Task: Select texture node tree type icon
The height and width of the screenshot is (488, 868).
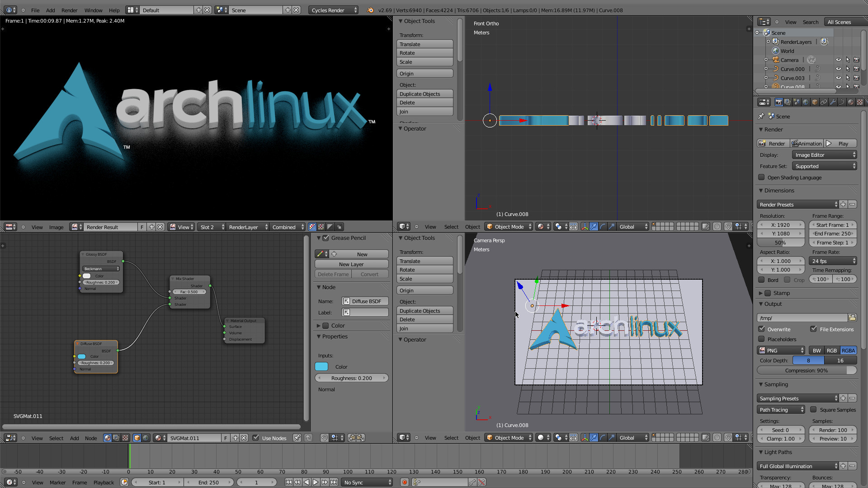Action: [x=125, y=438]
